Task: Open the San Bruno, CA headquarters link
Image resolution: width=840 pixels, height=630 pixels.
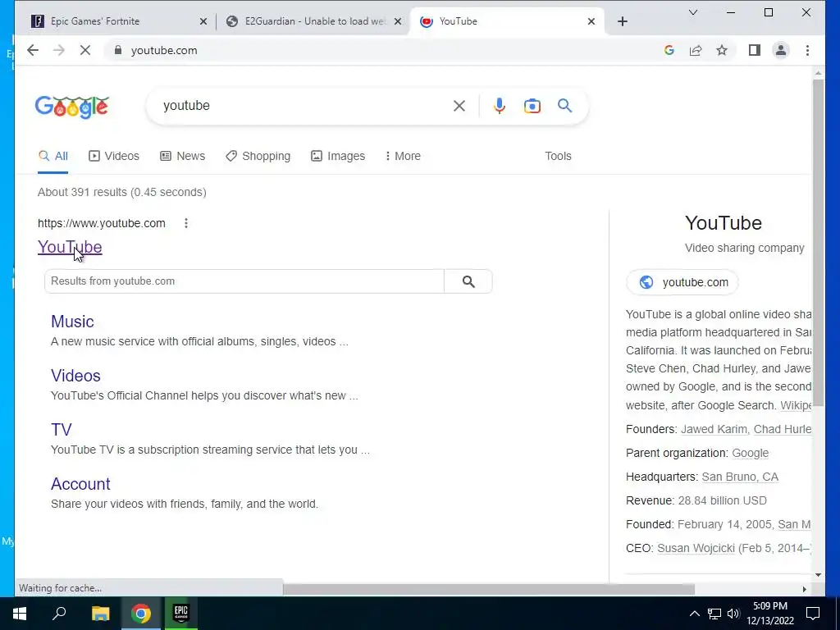Action: [x=740, y=477]
